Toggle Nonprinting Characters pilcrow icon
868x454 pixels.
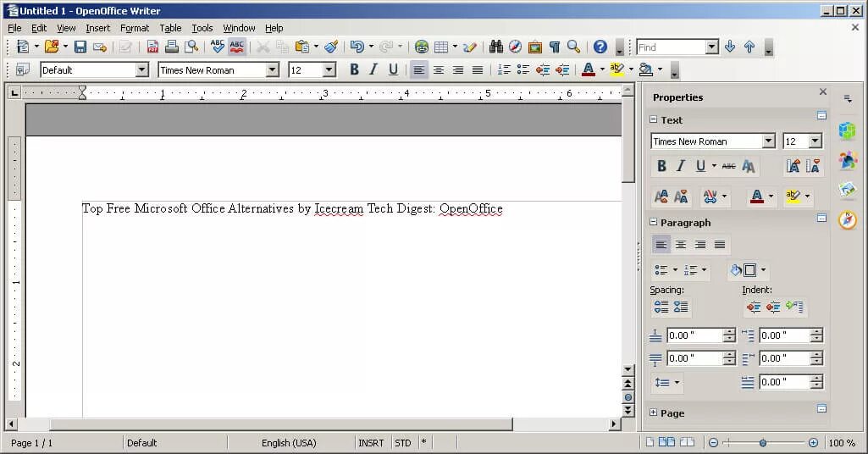pos(554,47)
